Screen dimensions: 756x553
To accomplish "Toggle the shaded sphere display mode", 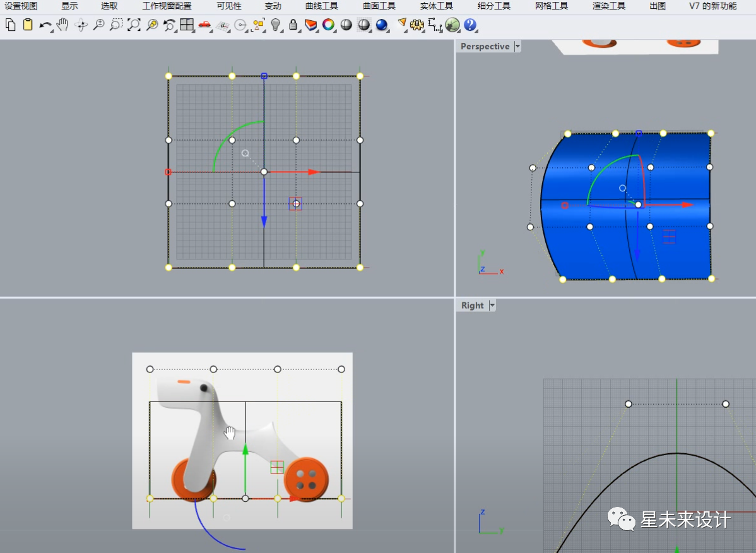I will 346,25.
